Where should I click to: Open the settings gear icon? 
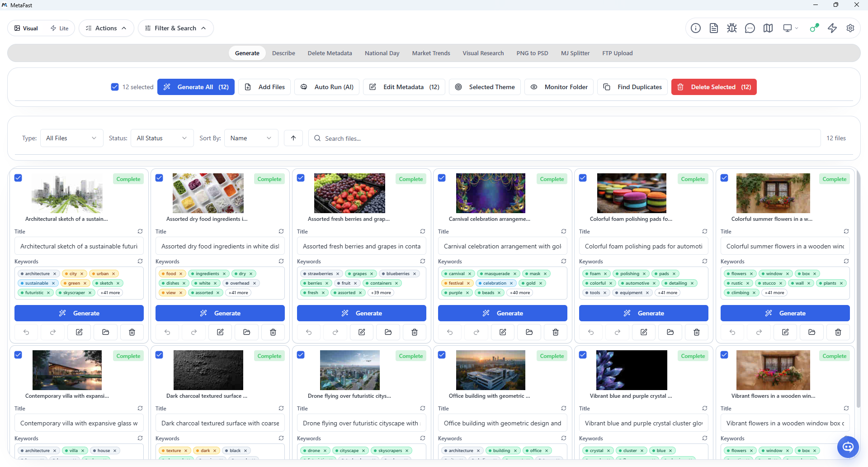[x=850, y=28]
